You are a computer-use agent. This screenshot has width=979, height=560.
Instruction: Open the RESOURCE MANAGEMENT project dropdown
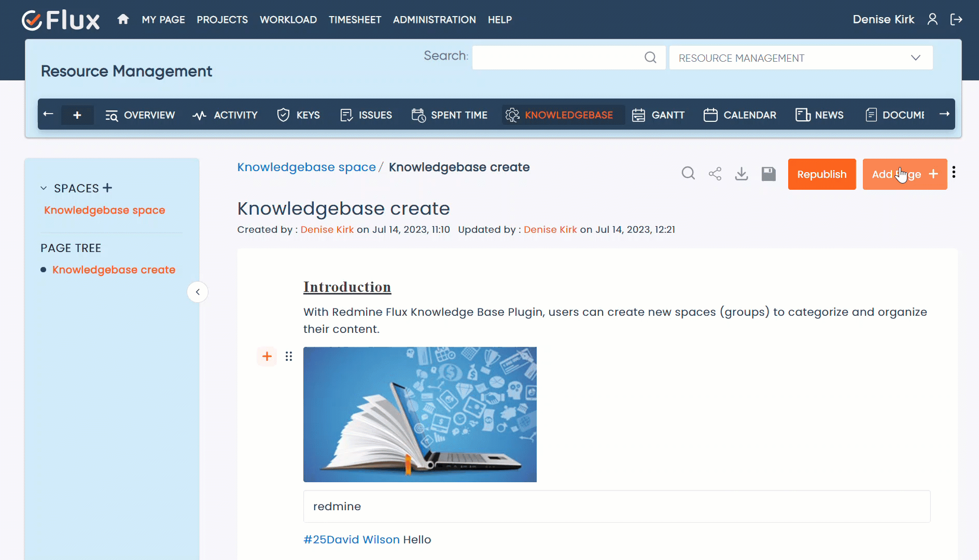tap(801, 58)
